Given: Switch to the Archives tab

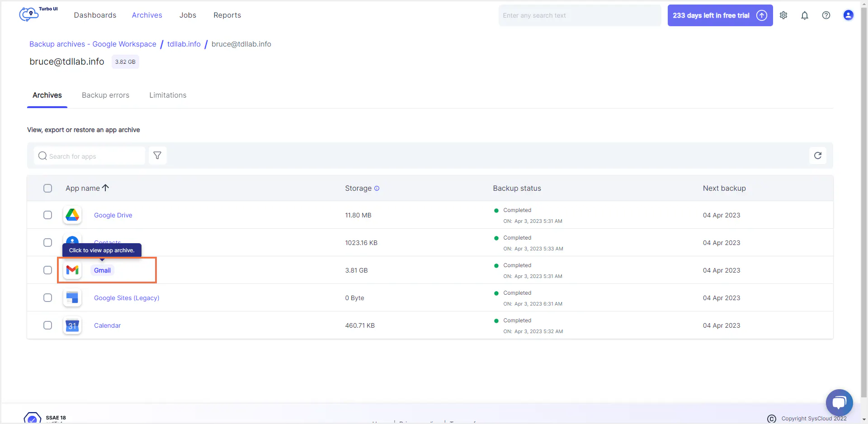Looking at the screenshot, I should tap(47, 95).
